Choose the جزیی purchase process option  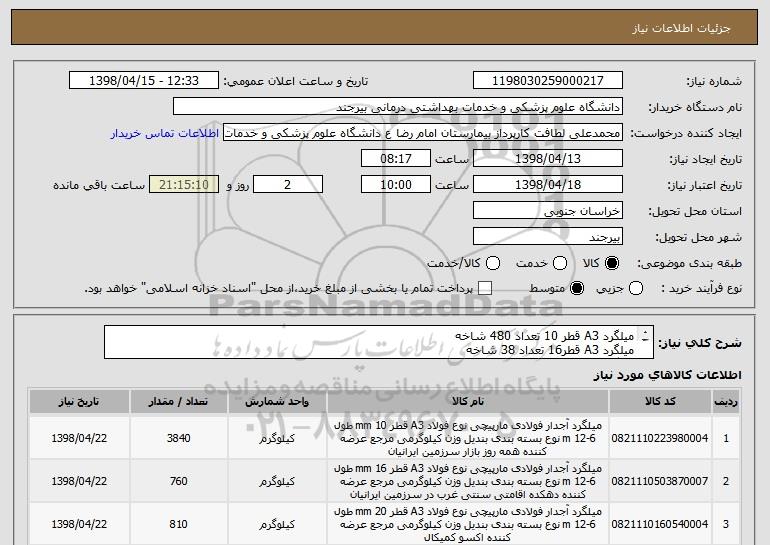pos(635,288)
